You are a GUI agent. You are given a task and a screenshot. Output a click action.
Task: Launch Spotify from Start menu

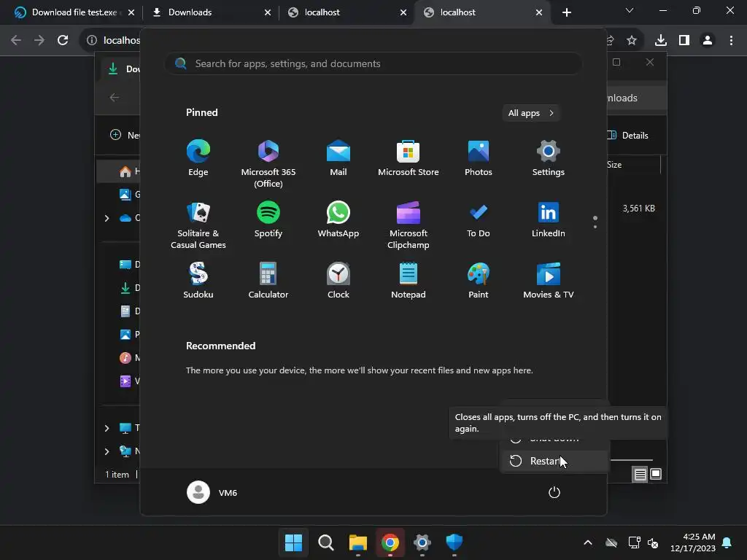point(268,219)
